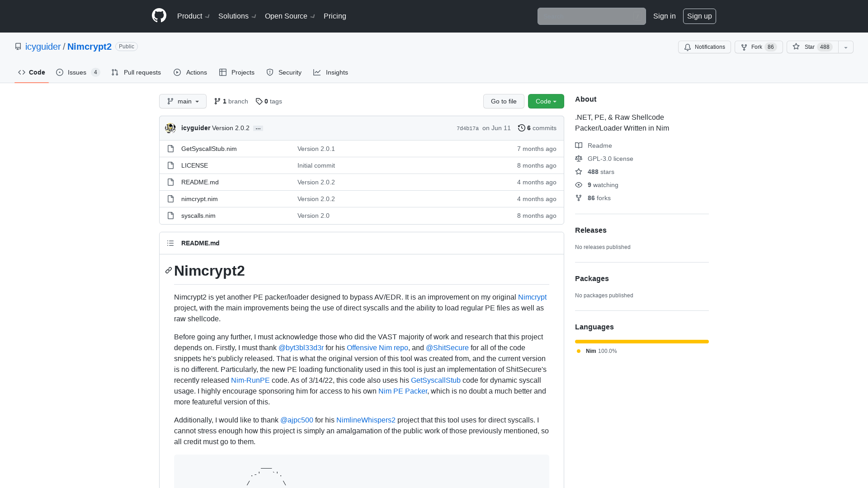Click the star icon beside 488 stars

tap(579, 172)
